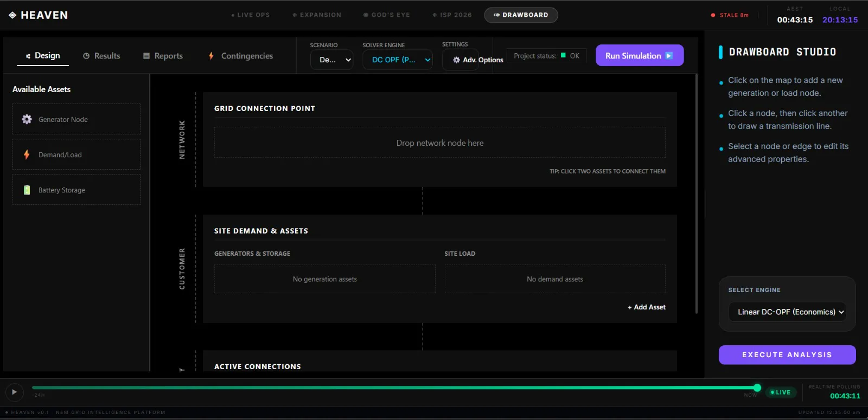The image size is (868, 420).
Task: Click the LOCAL time 20:13:15
Action: (840, 20)
